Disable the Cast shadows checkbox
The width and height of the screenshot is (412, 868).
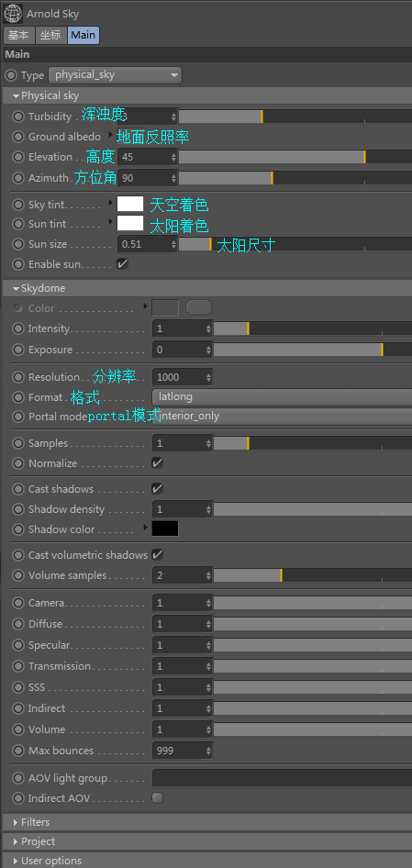coord(158,489)
